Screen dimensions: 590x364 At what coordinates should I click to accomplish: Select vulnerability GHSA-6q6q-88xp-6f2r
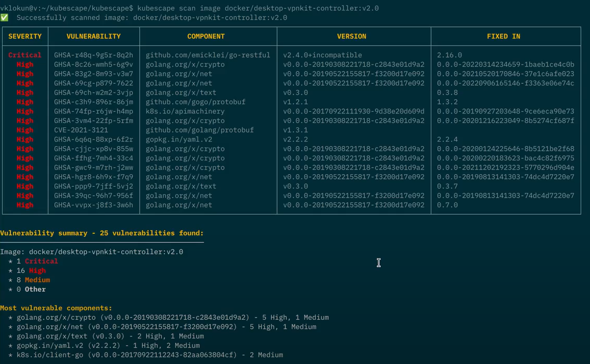pos(94,139)
